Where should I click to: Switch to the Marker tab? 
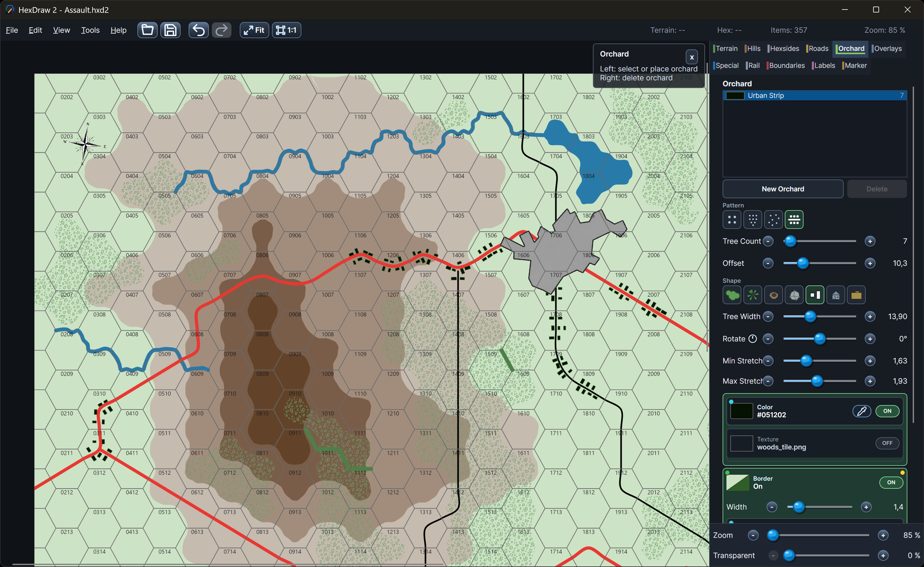point(855,65)
